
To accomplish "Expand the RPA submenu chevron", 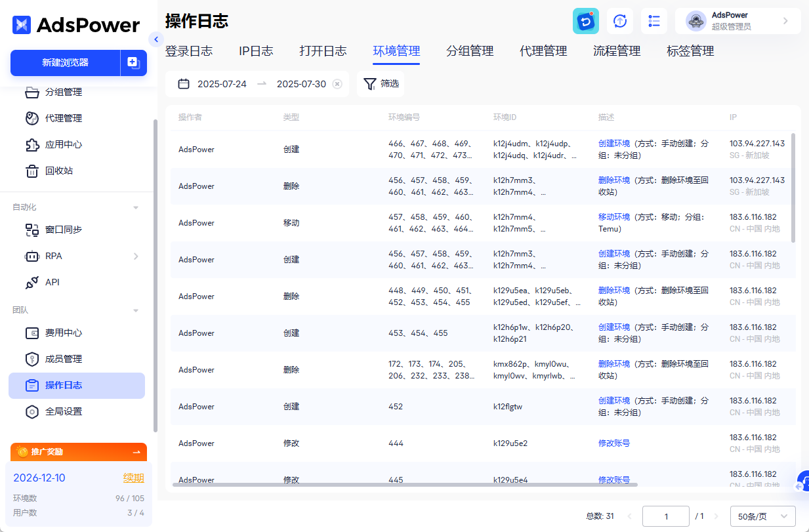I will [x=136, y=256].
